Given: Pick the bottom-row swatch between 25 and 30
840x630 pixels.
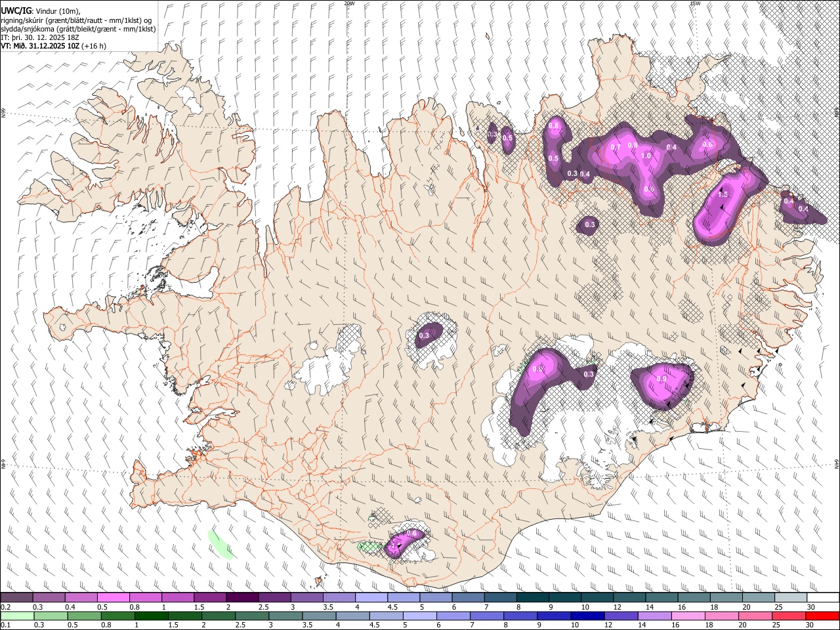Looking at the screenshot, I should [788, 616].
